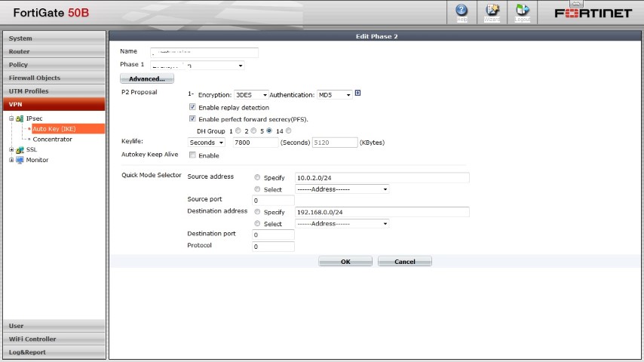Select Auto Key (IKE) tree item
Screen dimensions: 644x362
(54, 129)
